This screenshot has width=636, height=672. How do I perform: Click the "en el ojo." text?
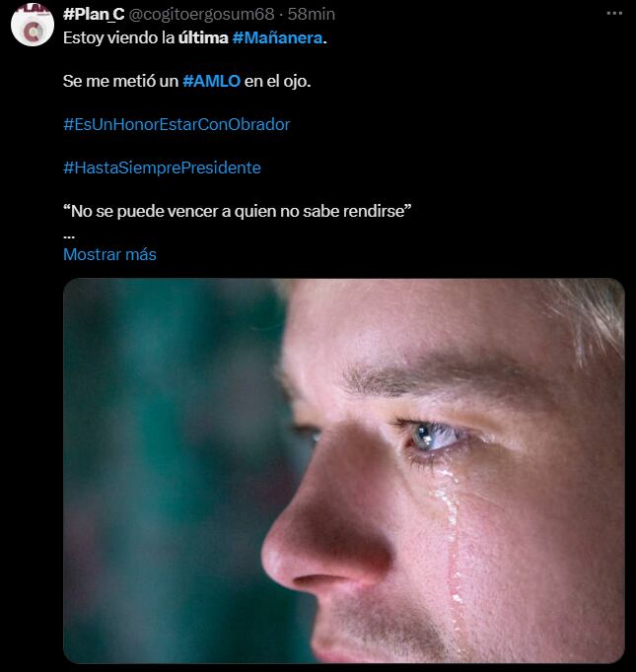277,81
